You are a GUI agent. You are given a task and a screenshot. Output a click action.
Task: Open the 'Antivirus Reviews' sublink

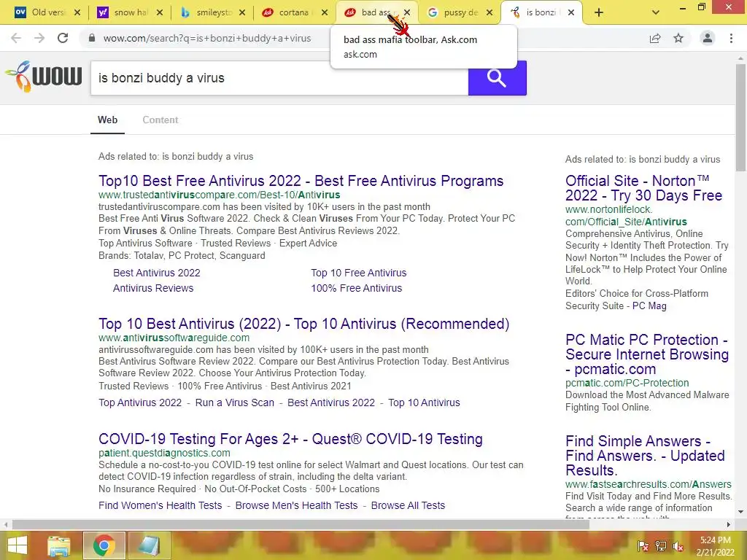153,288
